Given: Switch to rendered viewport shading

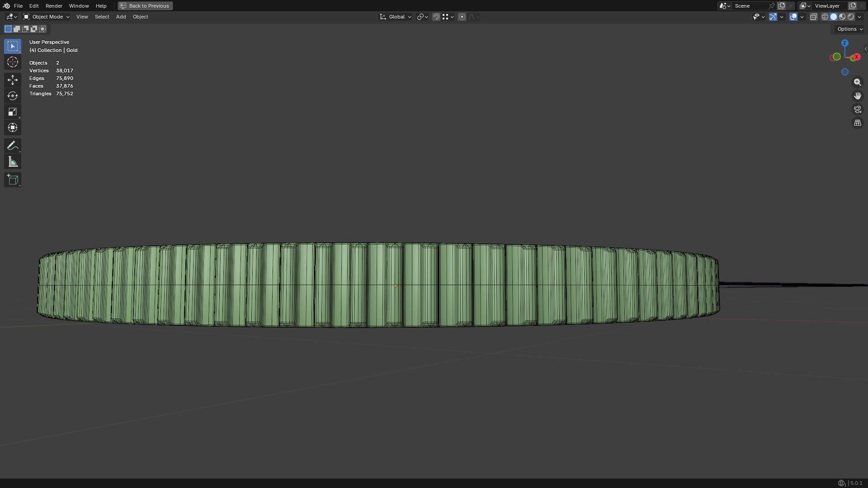Looking at the screenshot, I should 851,17.
